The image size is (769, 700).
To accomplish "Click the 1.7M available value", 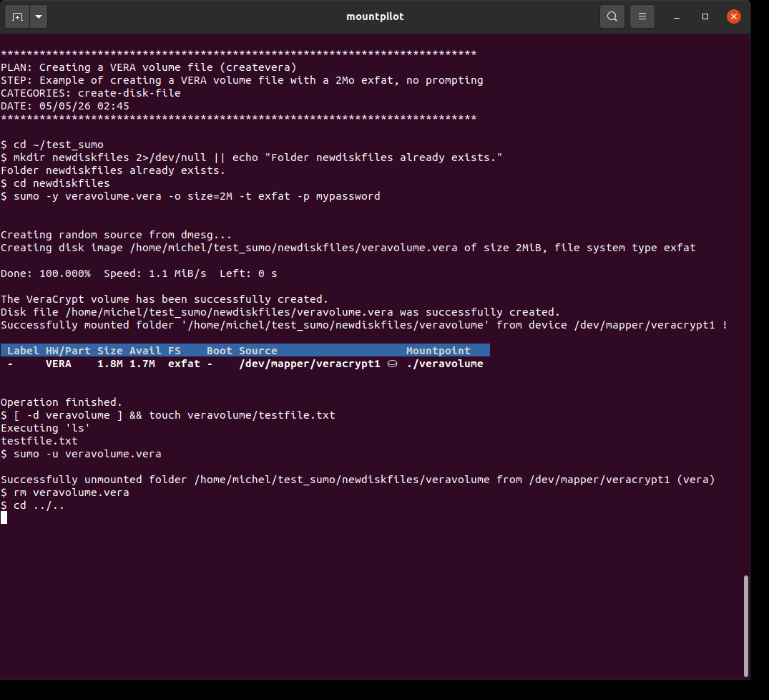I will point(142,364).
